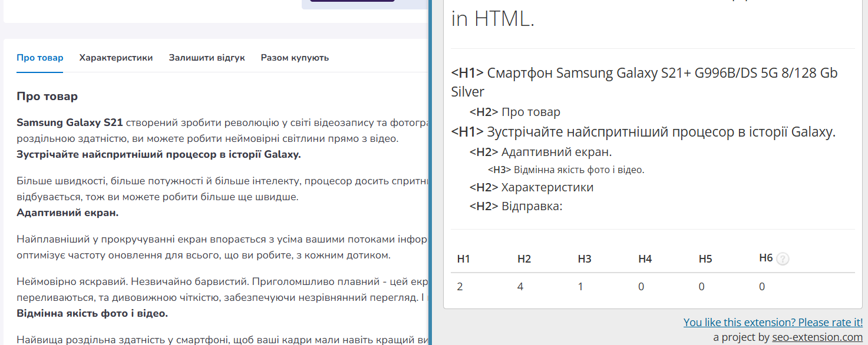Click the H6 column header label
This screenshot has width=868, height=345.
coord(766,258)
